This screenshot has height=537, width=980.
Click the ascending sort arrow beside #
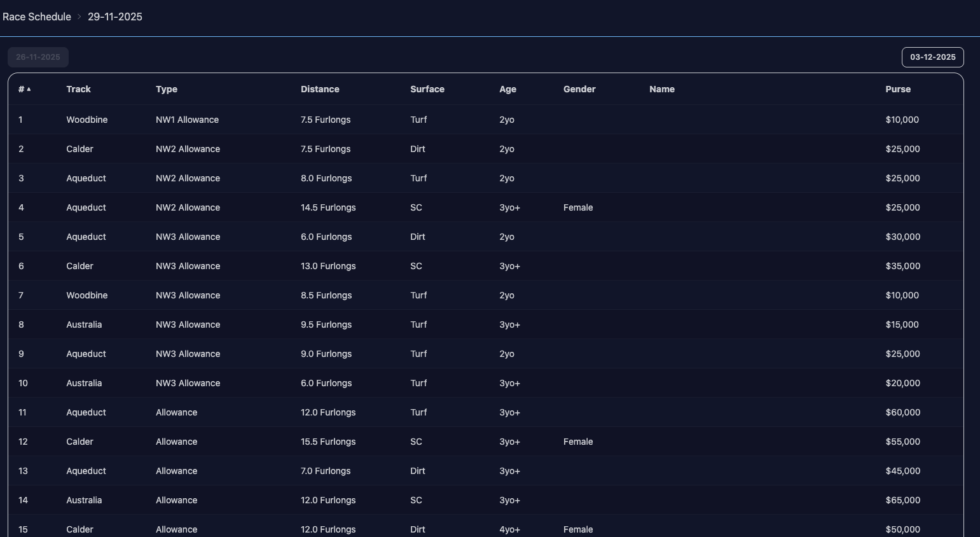[29, 89]
